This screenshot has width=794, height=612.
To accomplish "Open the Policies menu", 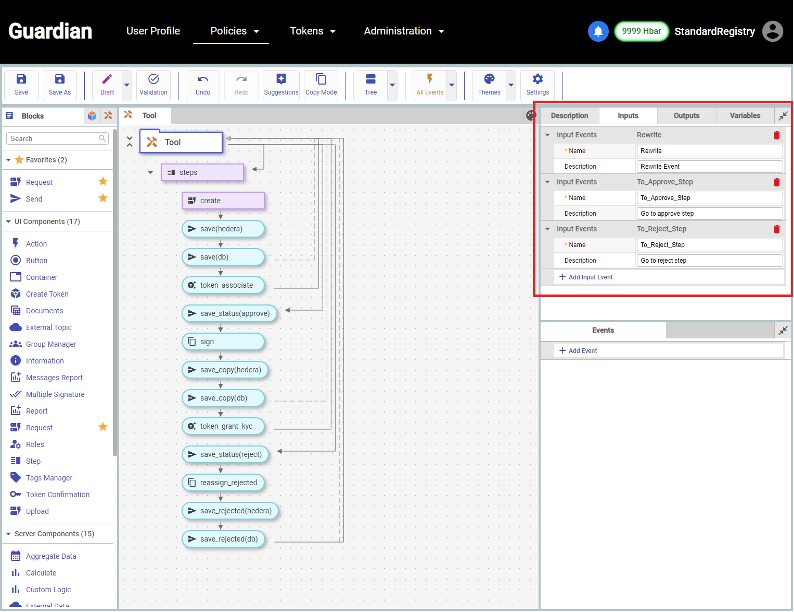I will [234, 31].
